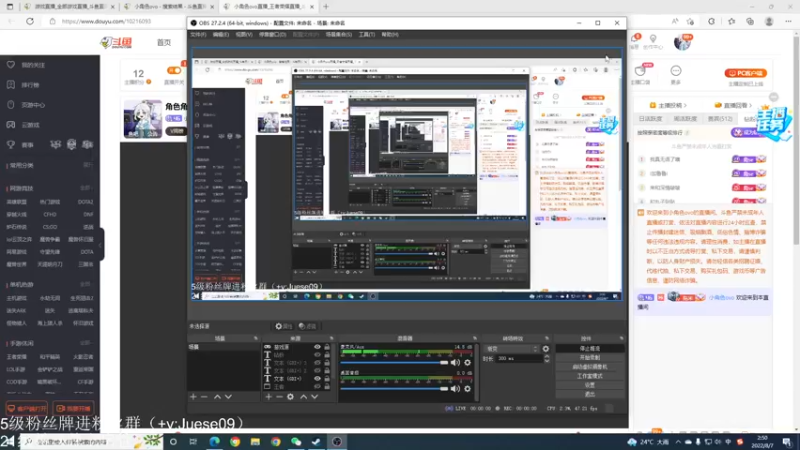Viewport: 800px width, 450px height.
Task: Add a new source in OBS
Action: coord(268,396)
